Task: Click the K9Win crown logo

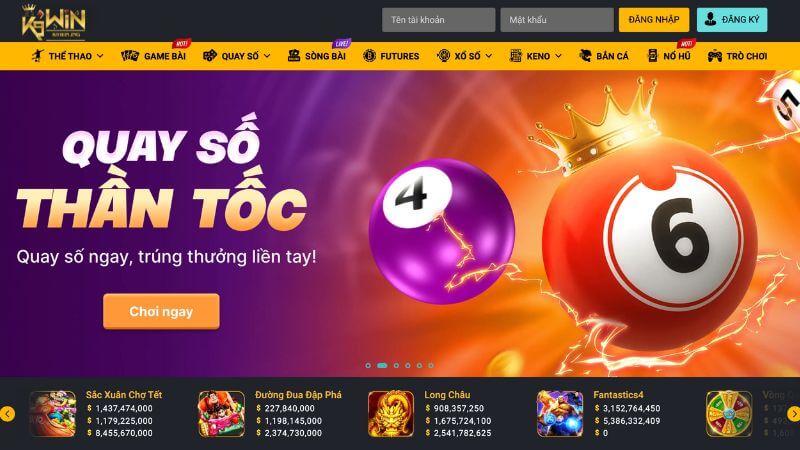Action: tap(53, 21)
